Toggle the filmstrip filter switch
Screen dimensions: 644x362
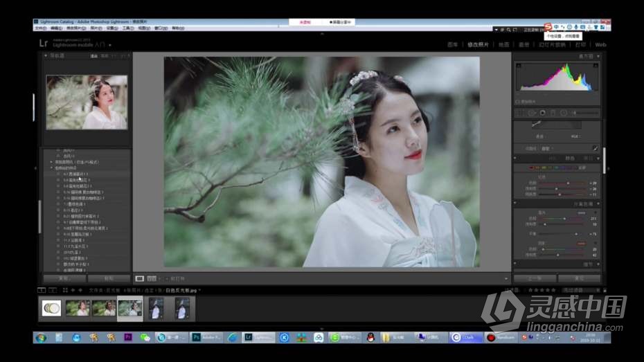click(x=605, y=290)
